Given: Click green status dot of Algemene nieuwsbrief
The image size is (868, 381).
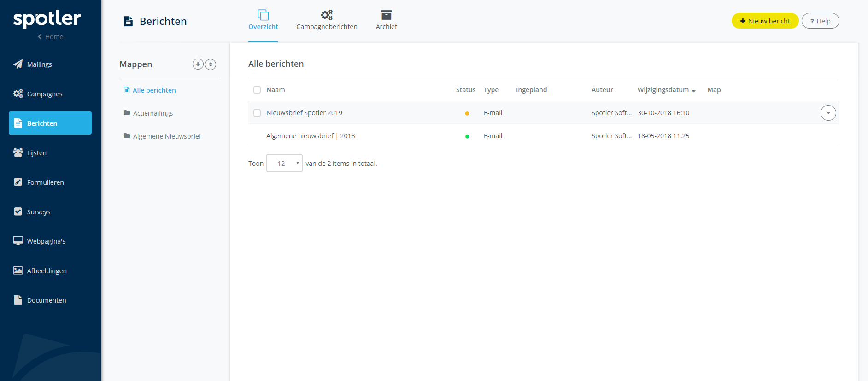Looking at the screenshot, I should pos(467,136).
